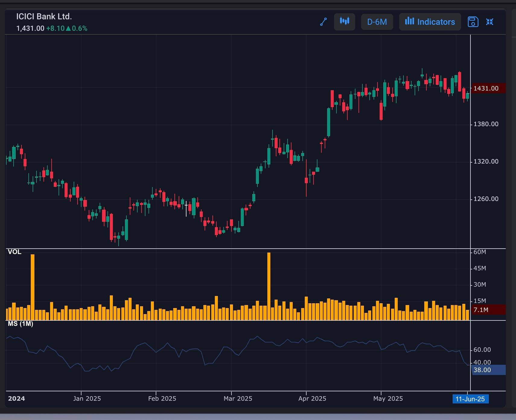Click the 1431.00 current price label
516x420 pixels.
488,88
